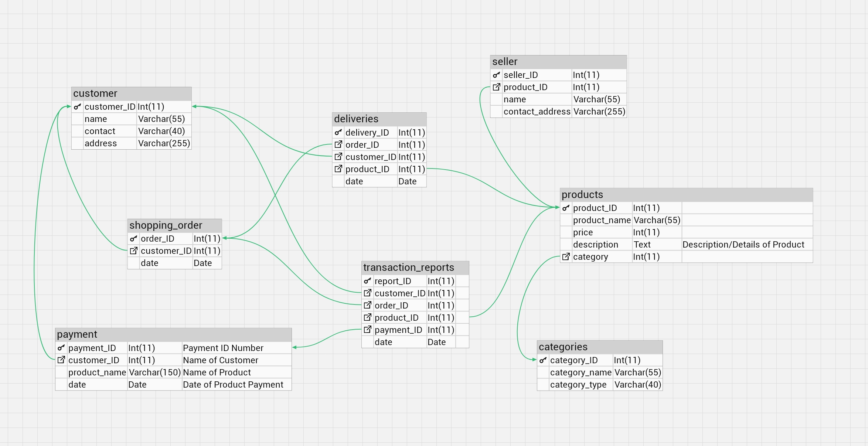Click 'Varchar(255)' type in customer table
This screenshot has width=868, height=446.
(164, 143)
